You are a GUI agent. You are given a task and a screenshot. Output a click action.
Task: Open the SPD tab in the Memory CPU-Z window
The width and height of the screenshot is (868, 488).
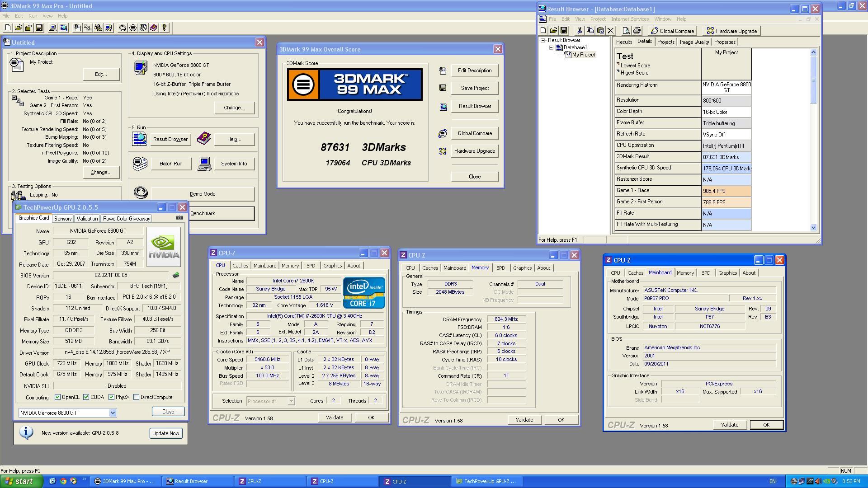coord(500,268)
